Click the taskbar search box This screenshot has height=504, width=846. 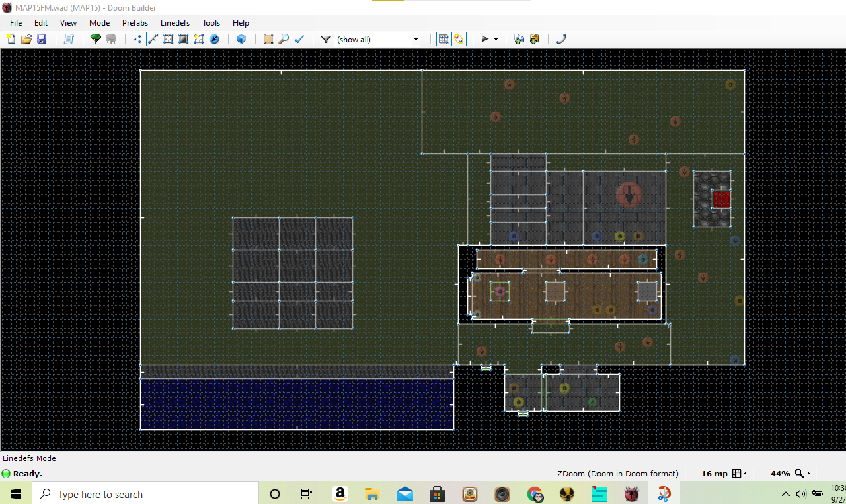(x=145, y=493)
